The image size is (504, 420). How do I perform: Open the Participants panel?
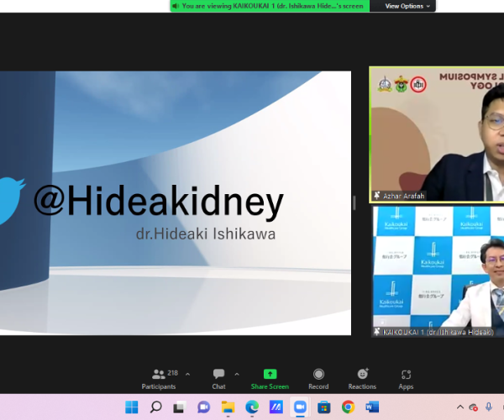pos(159,379)
